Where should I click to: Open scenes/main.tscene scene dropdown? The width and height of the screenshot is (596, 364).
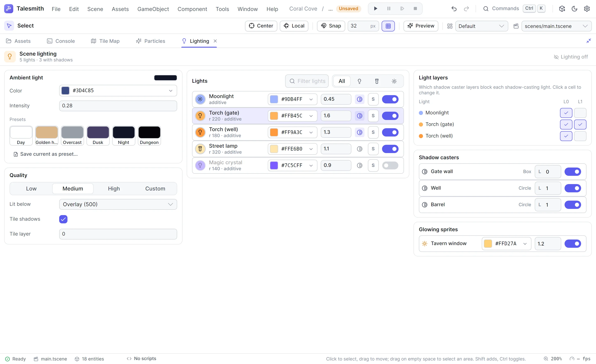(556, 26)
